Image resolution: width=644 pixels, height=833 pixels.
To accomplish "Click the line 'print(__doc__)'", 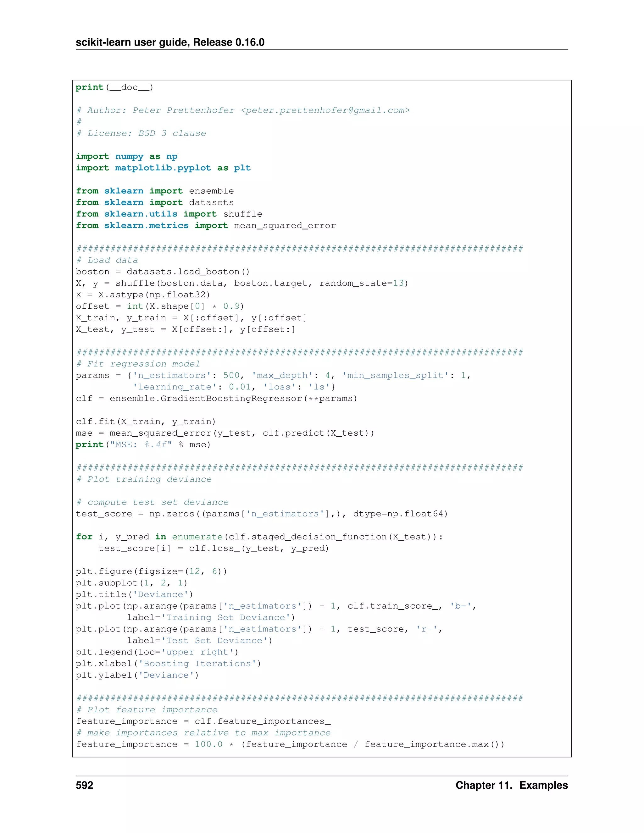I will click(114, 87).
